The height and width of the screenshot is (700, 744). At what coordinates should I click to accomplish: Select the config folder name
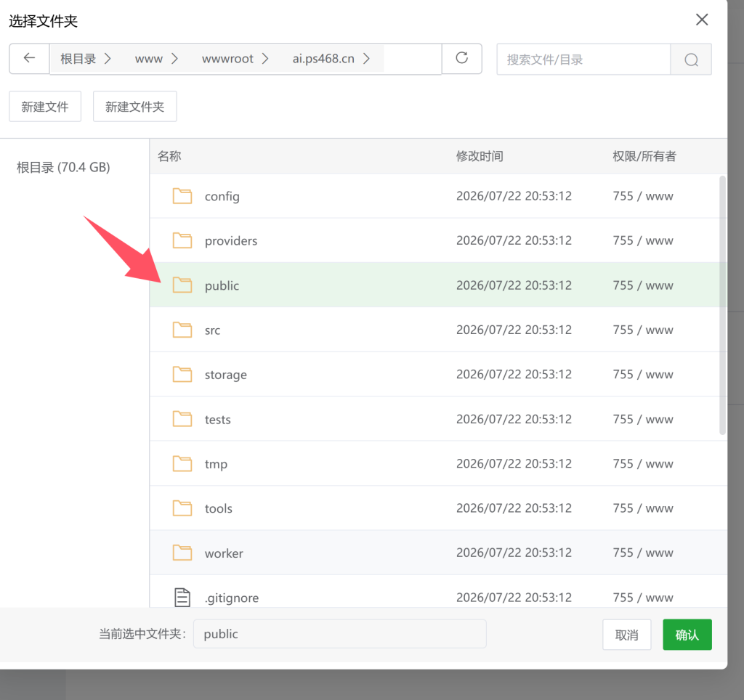pos(222,196)
